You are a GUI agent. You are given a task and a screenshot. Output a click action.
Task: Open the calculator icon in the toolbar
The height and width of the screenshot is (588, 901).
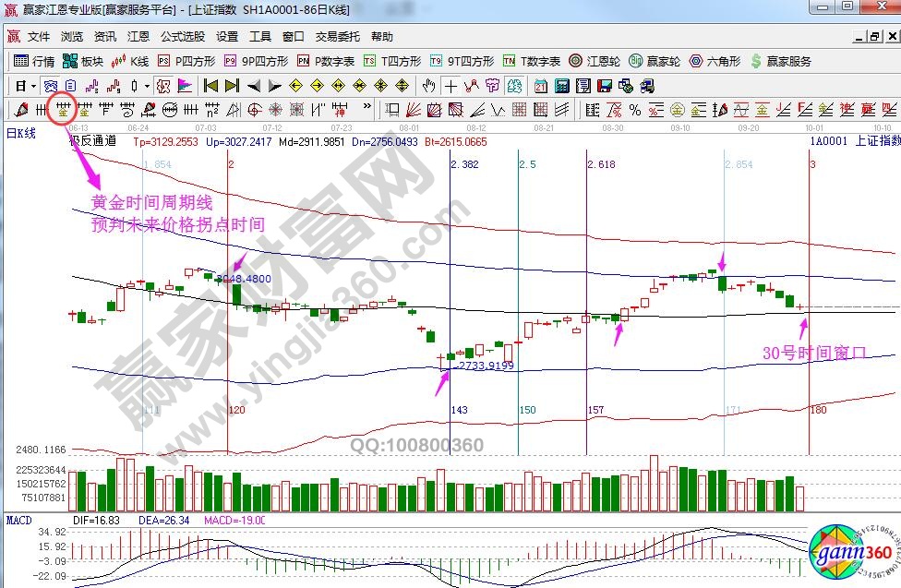click(x=559, y=86)
